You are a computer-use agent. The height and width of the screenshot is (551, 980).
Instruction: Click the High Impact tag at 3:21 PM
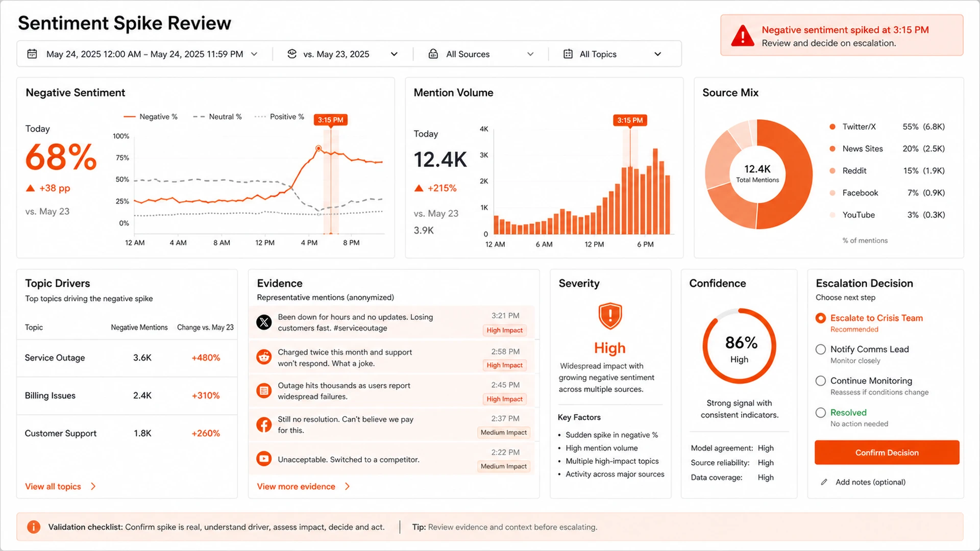tap(504, 330)
